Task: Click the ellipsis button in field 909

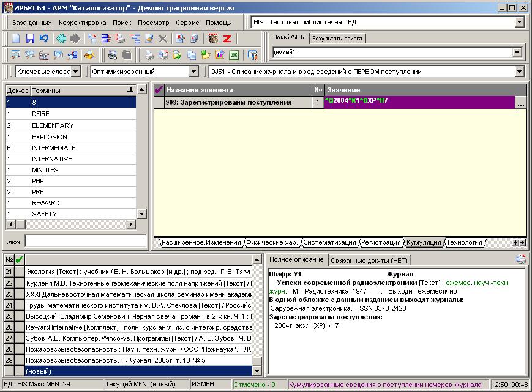Action: click(x=520, y=103)
